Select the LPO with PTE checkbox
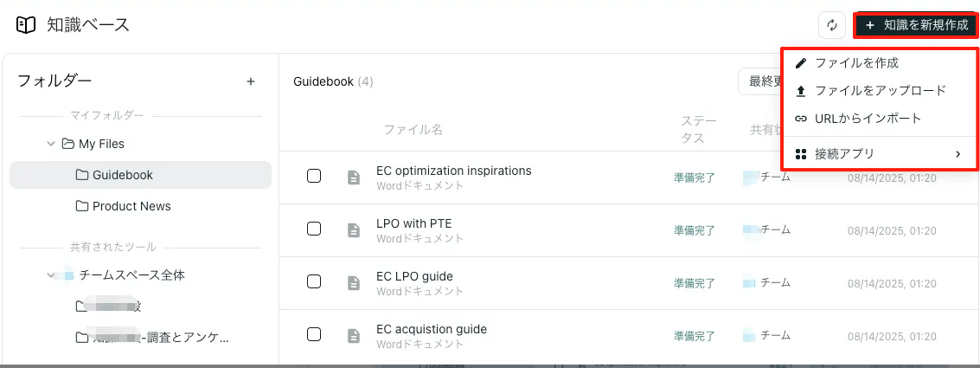 point(314,229)
